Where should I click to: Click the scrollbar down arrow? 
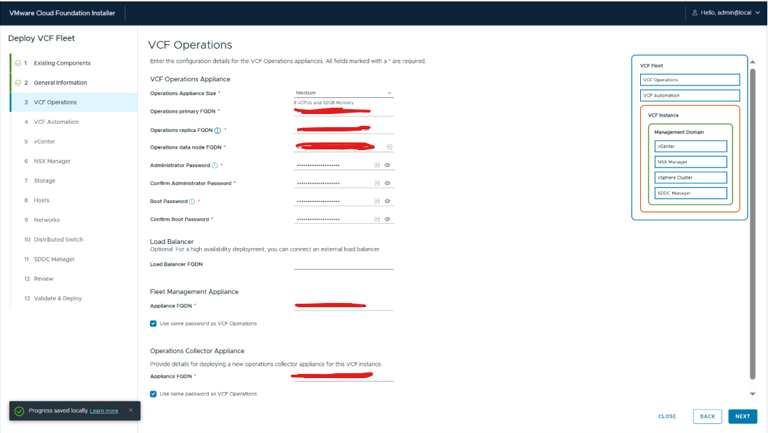point(752,394)
